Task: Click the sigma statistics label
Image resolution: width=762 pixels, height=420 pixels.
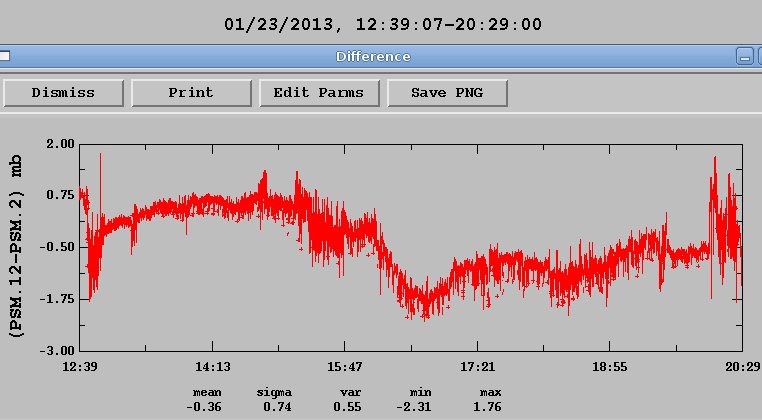Action: point(274,393)
